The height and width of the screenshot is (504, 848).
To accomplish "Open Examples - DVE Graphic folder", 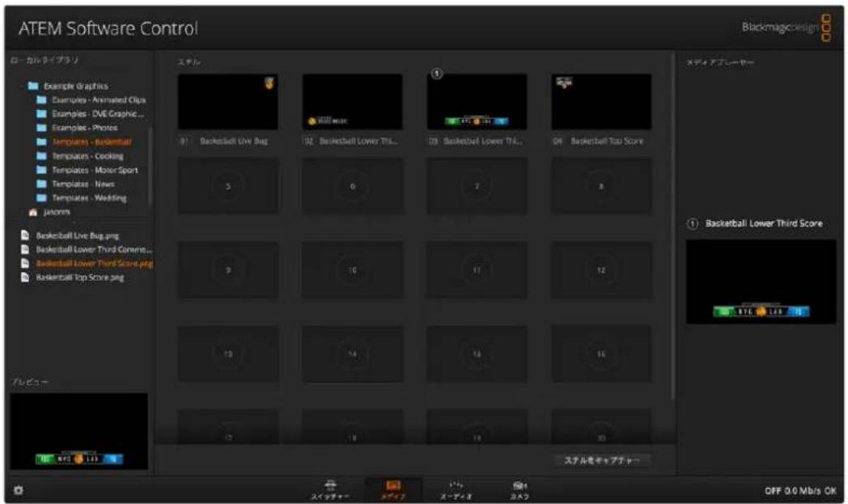I will 97,114.
